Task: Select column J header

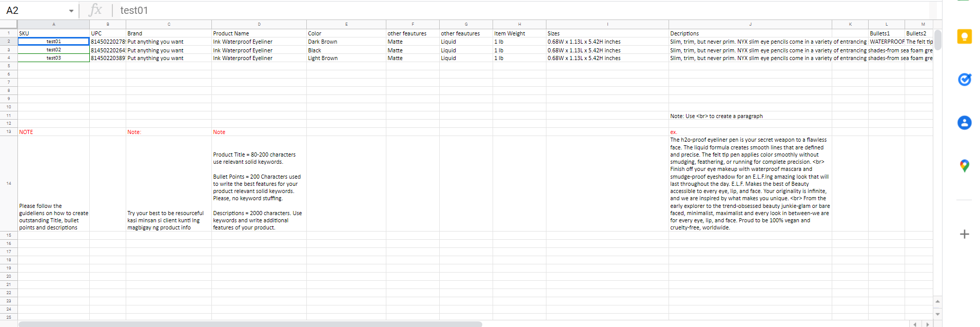Action: click(x=750, y=24)
